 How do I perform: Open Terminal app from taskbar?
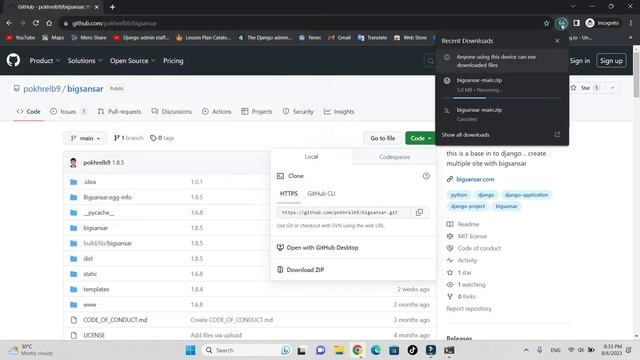[449, 350]
